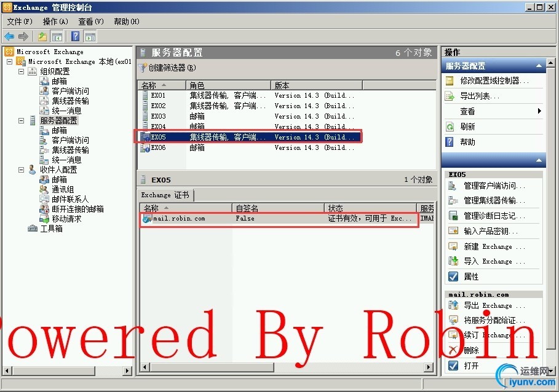
Task: Click the Back arrow toolbar icon
Action: tap(9, 36)
